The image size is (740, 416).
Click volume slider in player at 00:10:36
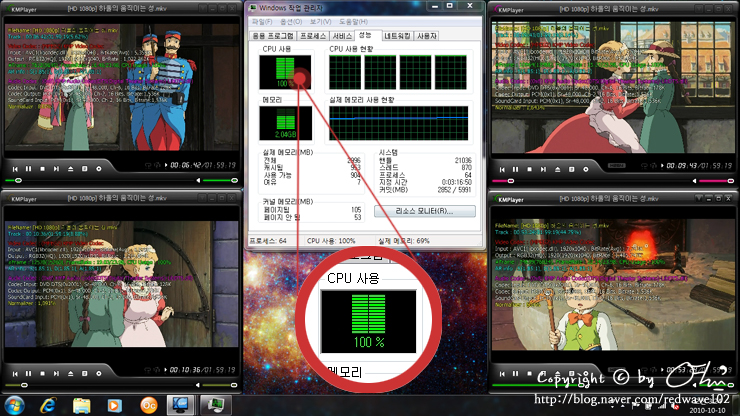point(220,385)
